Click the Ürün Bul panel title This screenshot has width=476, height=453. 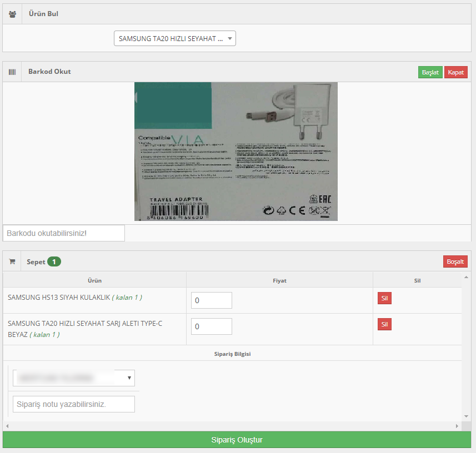(x=43, y=14)
